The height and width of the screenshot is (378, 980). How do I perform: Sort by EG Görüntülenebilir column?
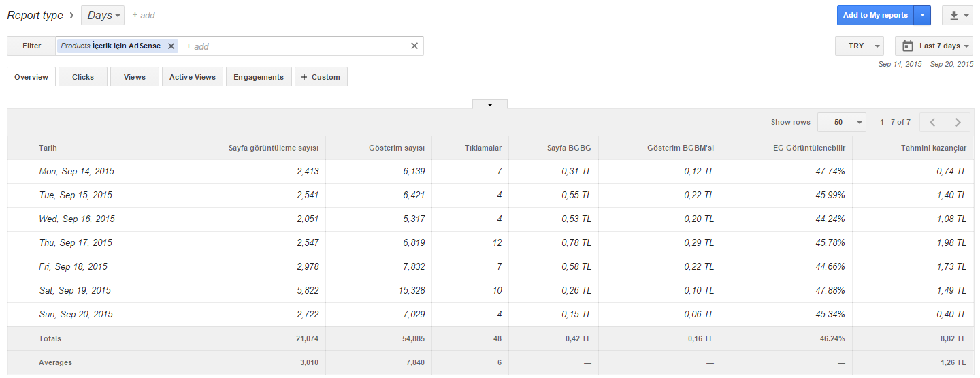coord(809,148)
